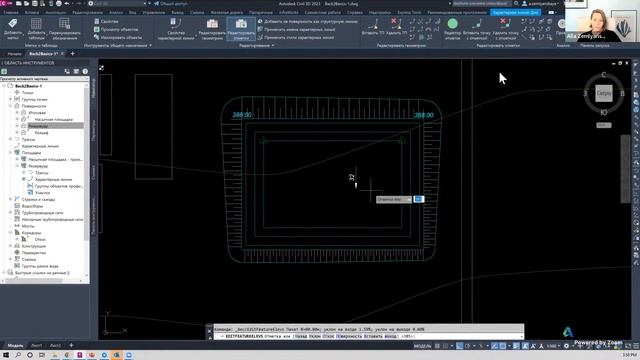
Task: Click the Undo arrow in quick access toolbar
Action: (67, 4)
